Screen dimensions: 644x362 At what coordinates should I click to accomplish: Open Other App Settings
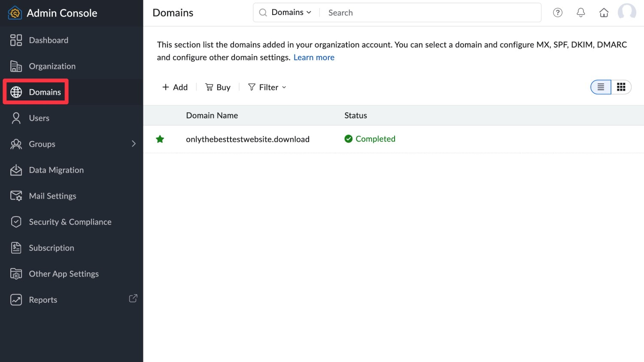(64, 274)
